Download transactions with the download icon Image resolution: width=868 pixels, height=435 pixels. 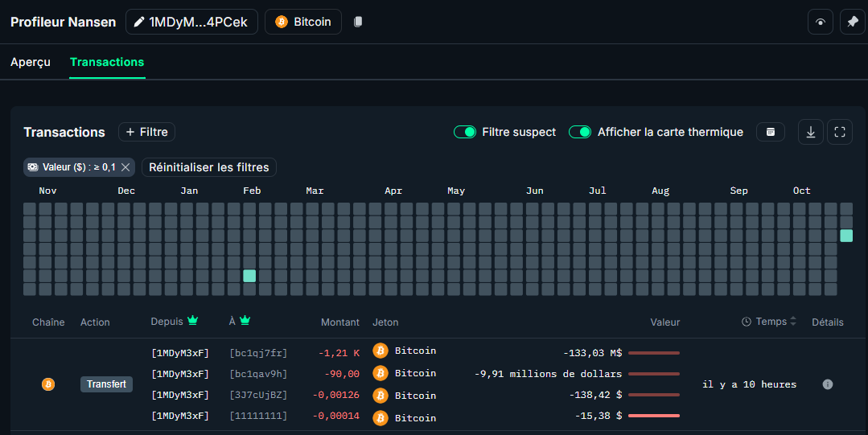(x=810, y=132)
